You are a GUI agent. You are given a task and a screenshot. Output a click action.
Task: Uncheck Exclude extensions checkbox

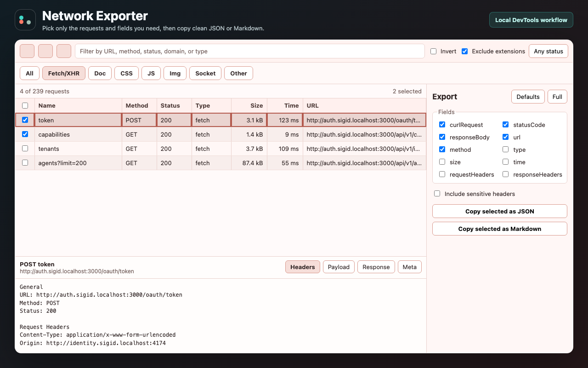coord(464,51)
